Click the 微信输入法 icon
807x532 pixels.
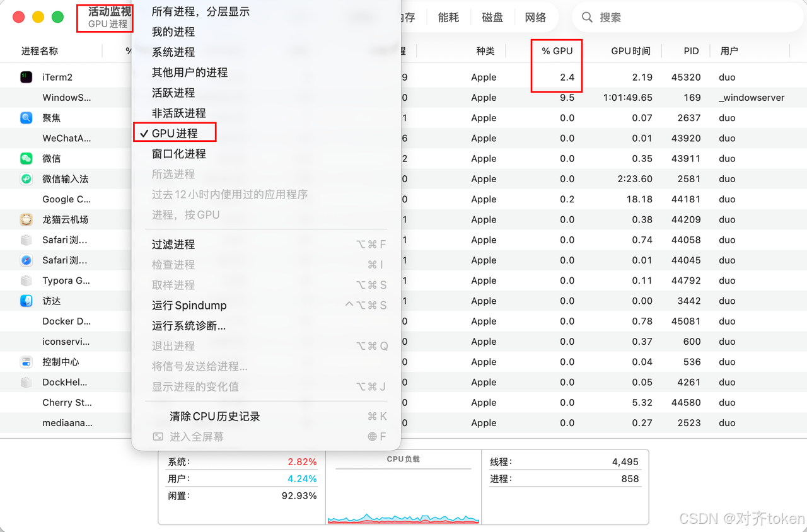pos(26,179)
